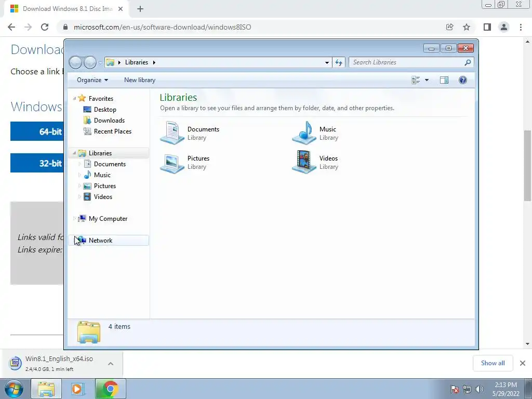This screenshot has width=532, height=399.
Task: Collapse the Libraries tree arrow
Action: click(74, 153)
